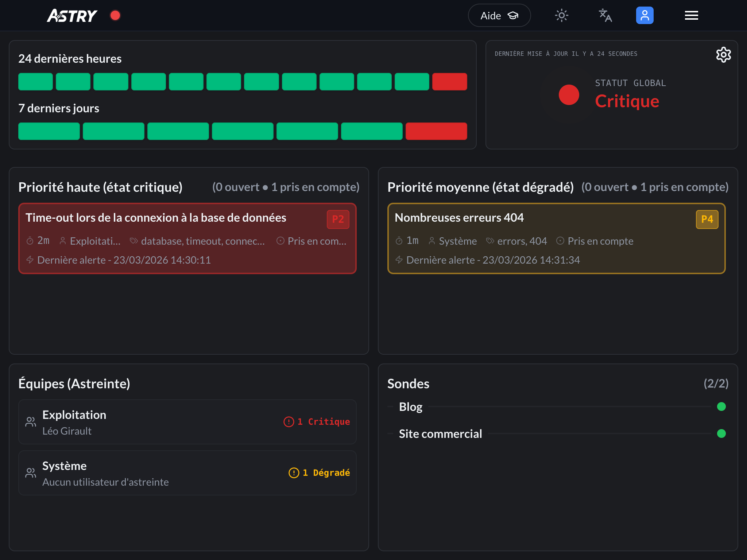The image size is (747, 560).
Task: Click the P2 priority badge
Action: click(x=338, y=219)
